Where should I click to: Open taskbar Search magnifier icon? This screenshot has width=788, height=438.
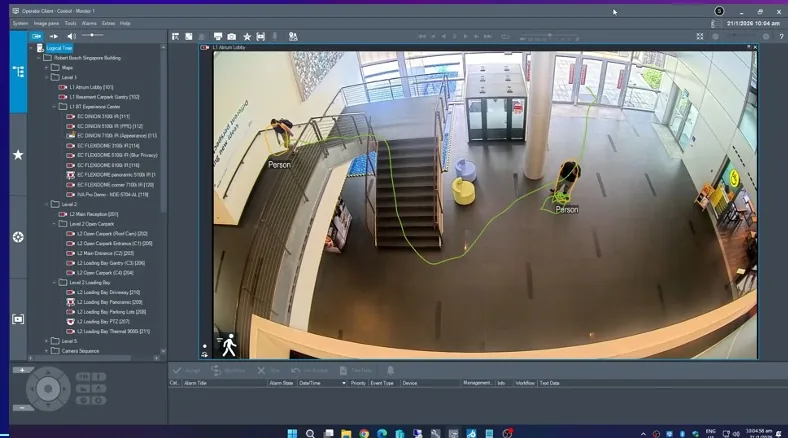click(310, 433)
